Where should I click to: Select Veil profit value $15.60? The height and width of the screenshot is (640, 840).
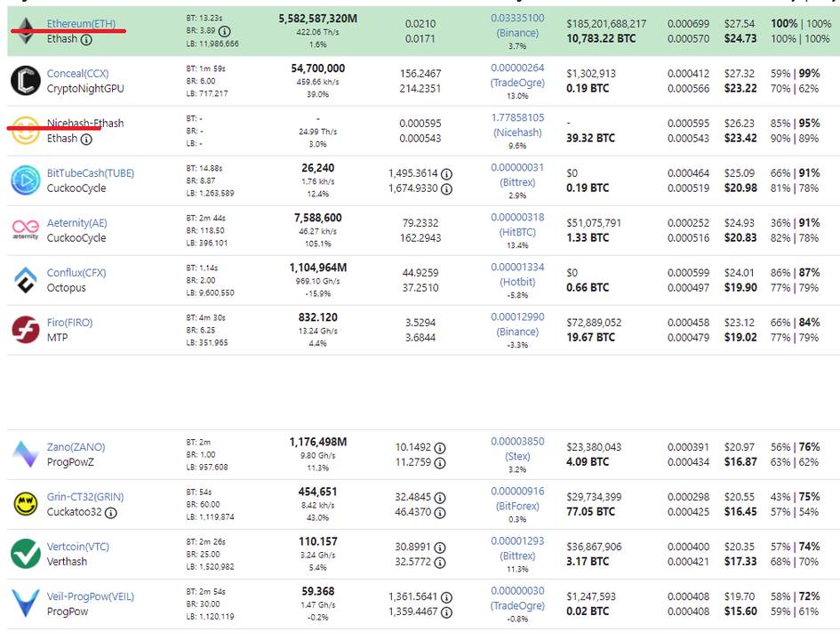point(740,611)
